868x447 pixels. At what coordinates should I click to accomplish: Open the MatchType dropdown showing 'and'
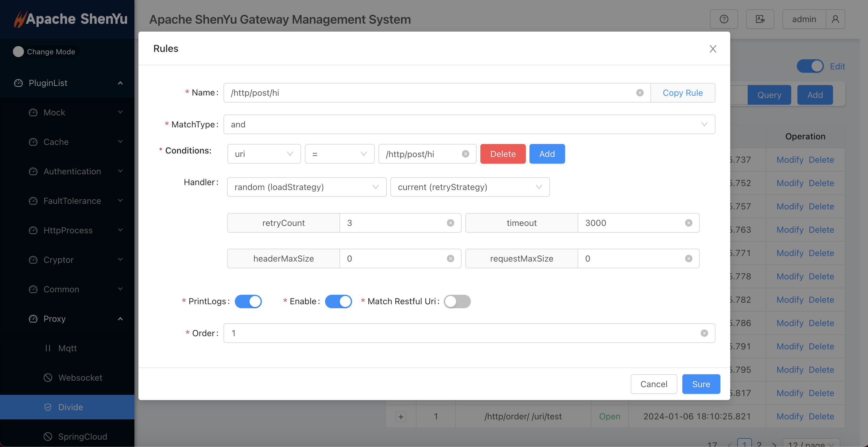pos(469,124)
